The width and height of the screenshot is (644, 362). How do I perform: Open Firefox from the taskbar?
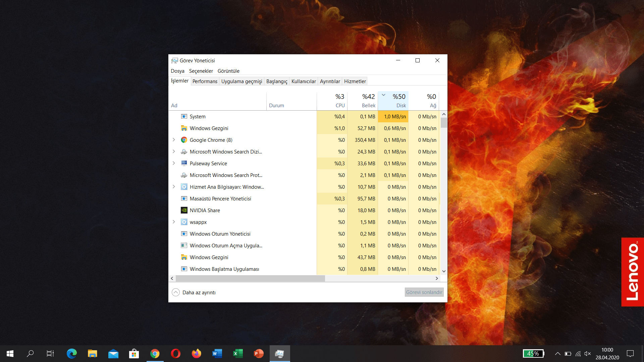[x=196, y=353]
